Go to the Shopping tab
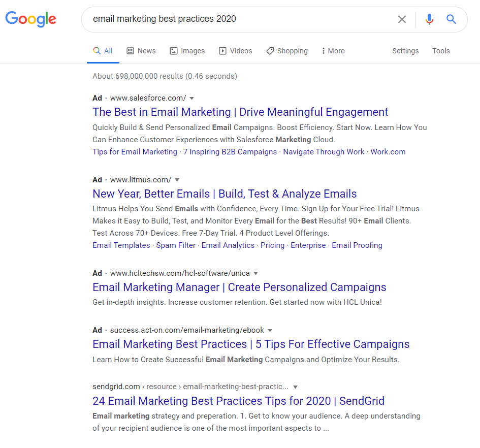The image size is (480, 448). (286, 51)
